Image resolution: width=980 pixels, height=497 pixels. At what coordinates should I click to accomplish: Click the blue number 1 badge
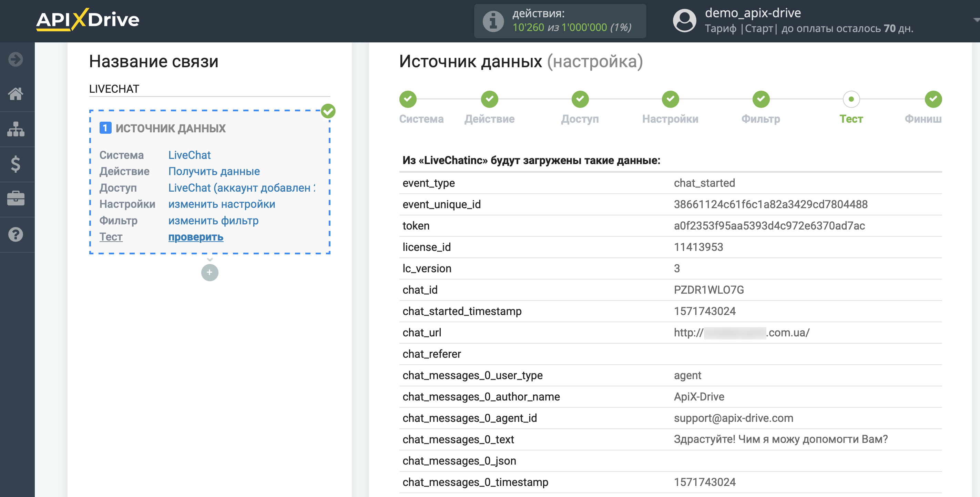click(x=105, y=128)
